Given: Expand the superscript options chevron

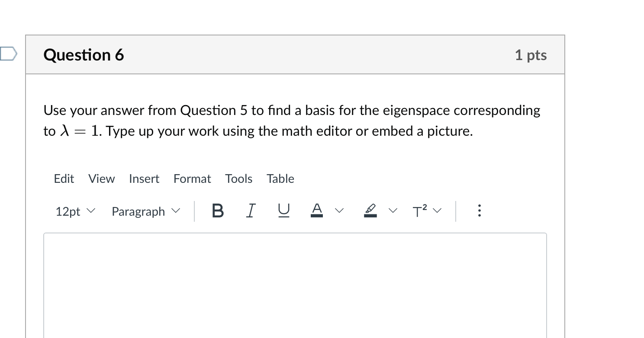Looking at the screenshot, I should [x=438, y=211].
